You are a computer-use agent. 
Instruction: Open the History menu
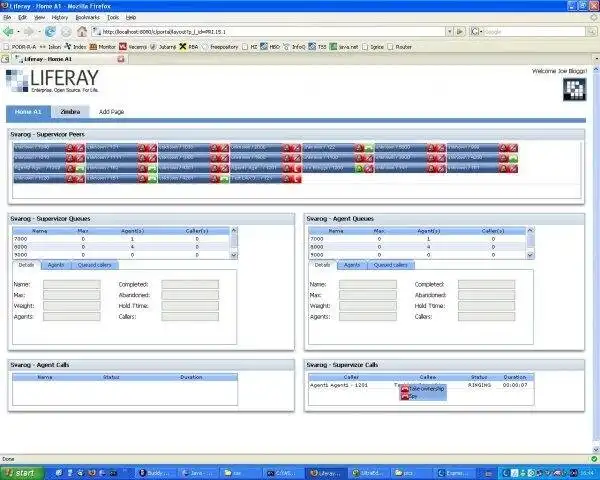pyautogui.click(x=60, y=18)
